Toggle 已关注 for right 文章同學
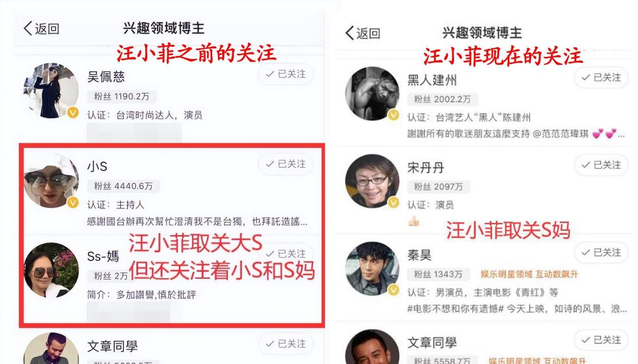 pyautogui.click(x=601, y=340)
